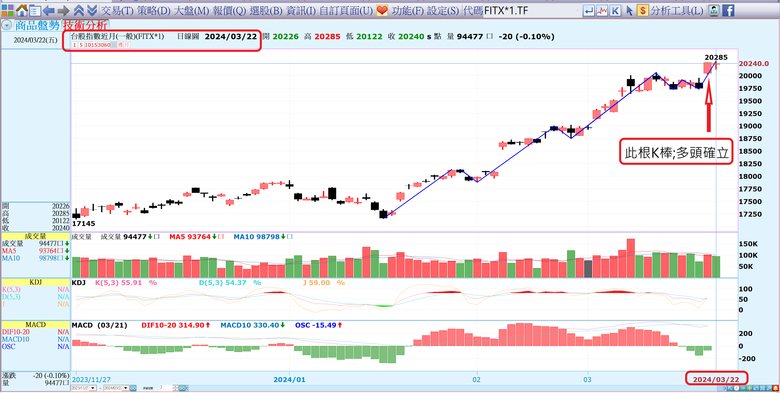The width and height of the screenshot is (780, 393).
Task: Click the KDJ panel header
Action: 35,282
